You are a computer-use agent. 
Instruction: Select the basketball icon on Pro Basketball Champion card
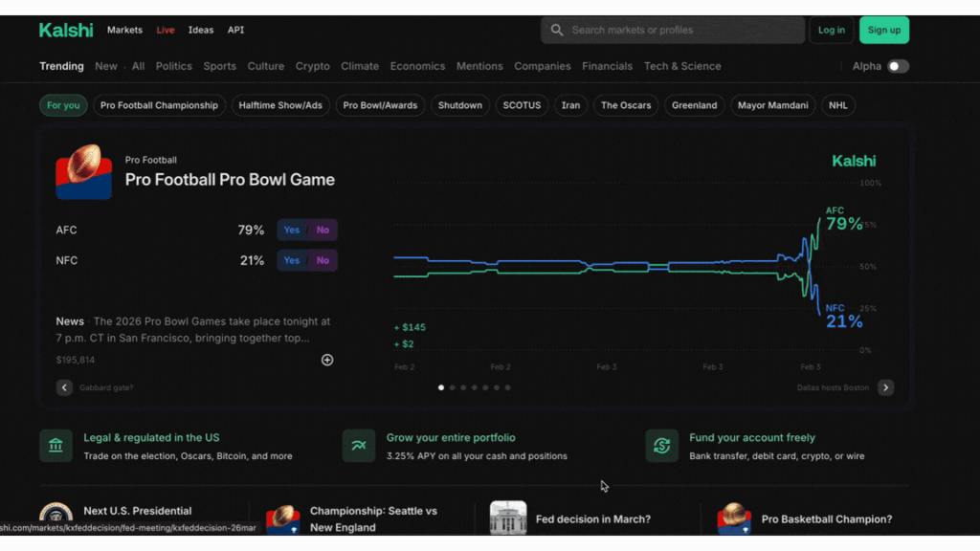pos(734,519)
